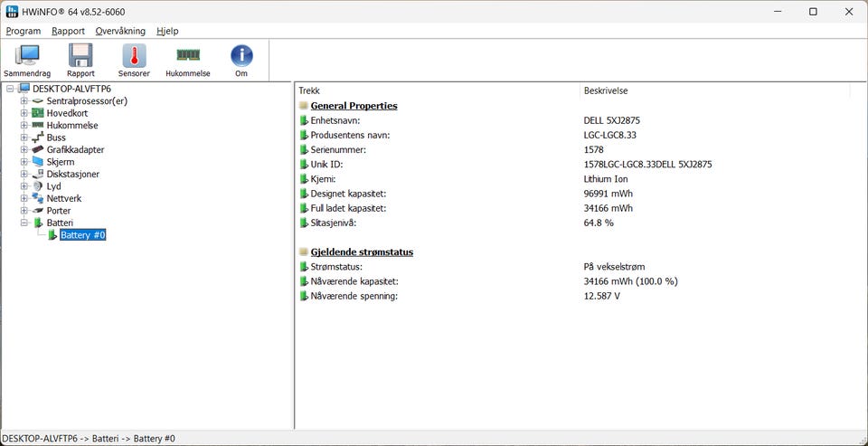Click the Gjeldende strømstatus section heading

[362, 252]
